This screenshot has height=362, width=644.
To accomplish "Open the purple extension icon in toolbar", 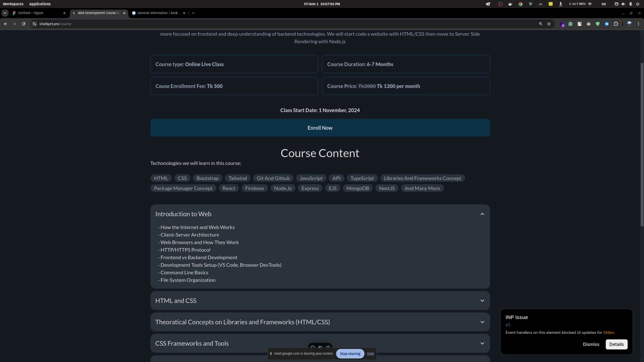I will [562, 24].
